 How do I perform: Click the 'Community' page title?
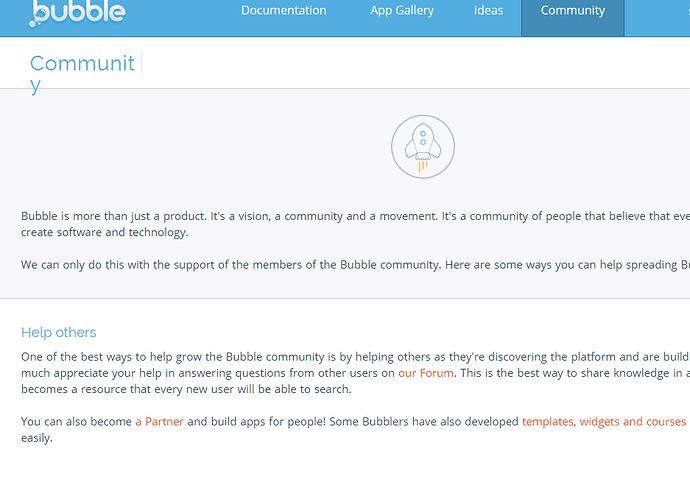[x=82, y=74]
